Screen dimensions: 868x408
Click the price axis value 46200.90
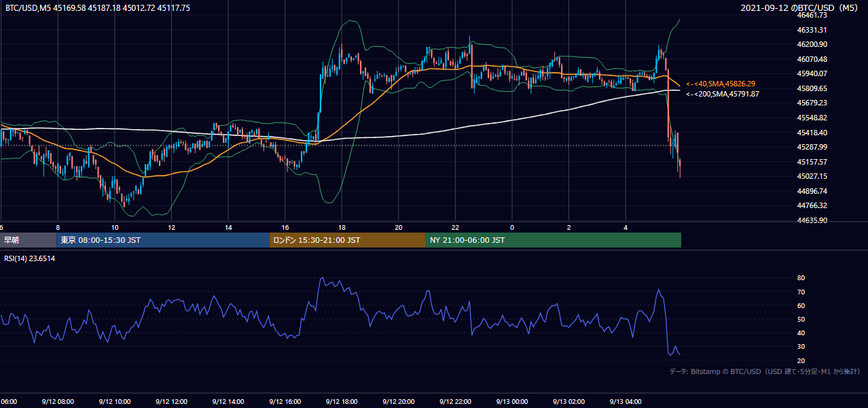point(812,44)
